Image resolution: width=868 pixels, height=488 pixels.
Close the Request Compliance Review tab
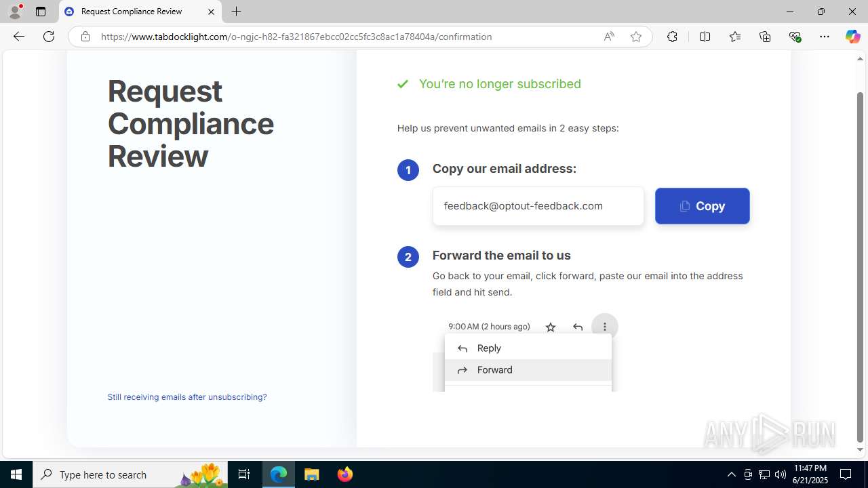[x=211, y=12]
